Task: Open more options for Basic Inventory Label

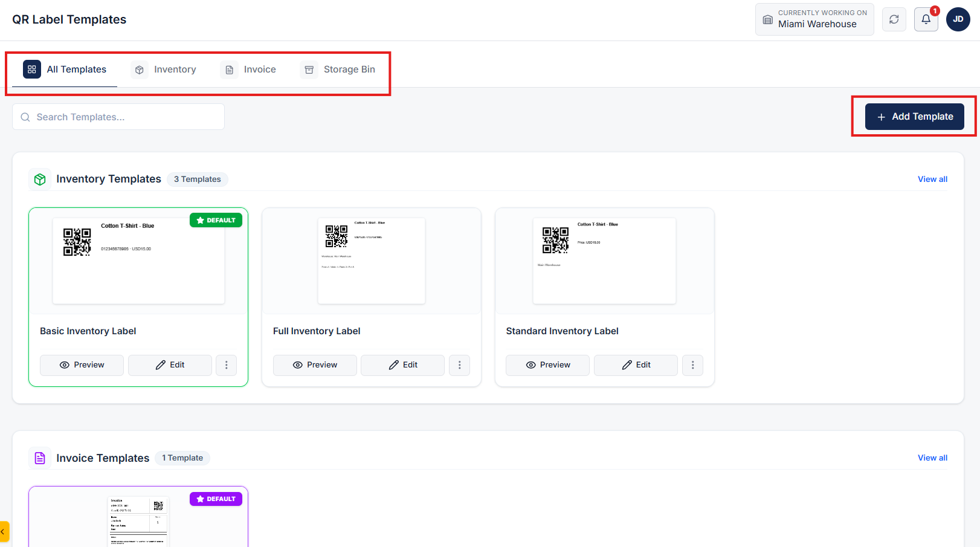Action: (x=227, y=365)
